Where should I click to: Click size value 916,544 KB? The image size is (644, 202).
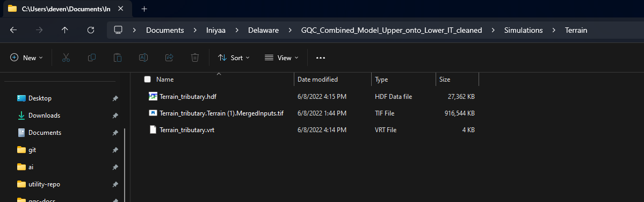click(460, 113)
